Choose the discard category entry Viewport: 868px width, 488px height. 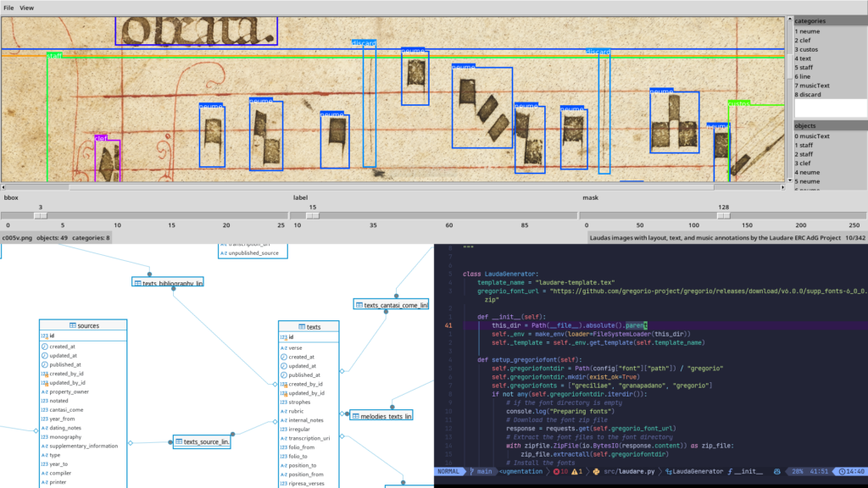click(808, 95)
